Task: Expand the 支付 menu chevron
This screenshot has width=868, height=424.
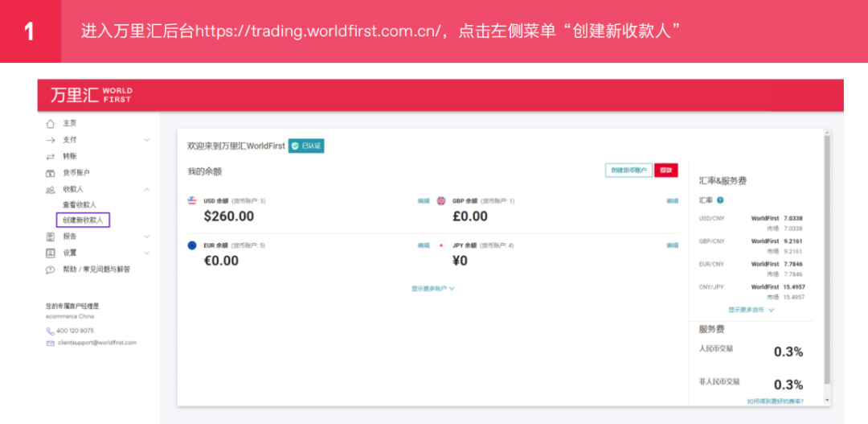Action: pos(147,140)
